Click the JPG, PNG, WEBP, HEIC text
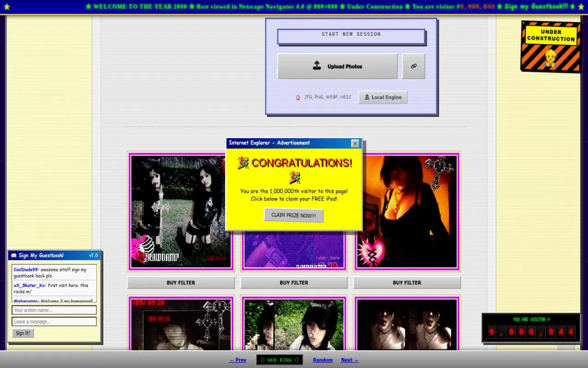The width and height of the screenshot is (588, 368). point(328,98)
